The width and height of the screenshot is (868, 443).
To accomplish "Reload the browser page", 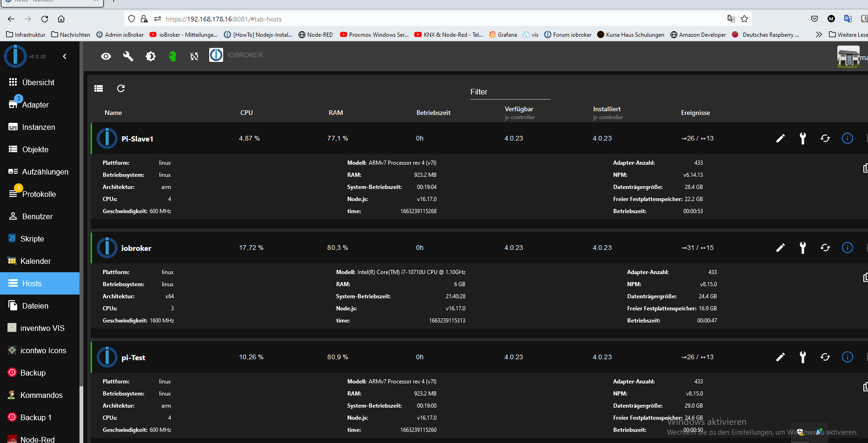I will coord(45,19).
